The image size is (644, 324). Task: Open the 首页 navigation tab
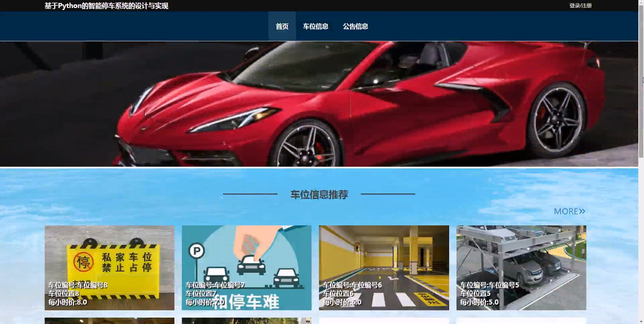point(282,26)
